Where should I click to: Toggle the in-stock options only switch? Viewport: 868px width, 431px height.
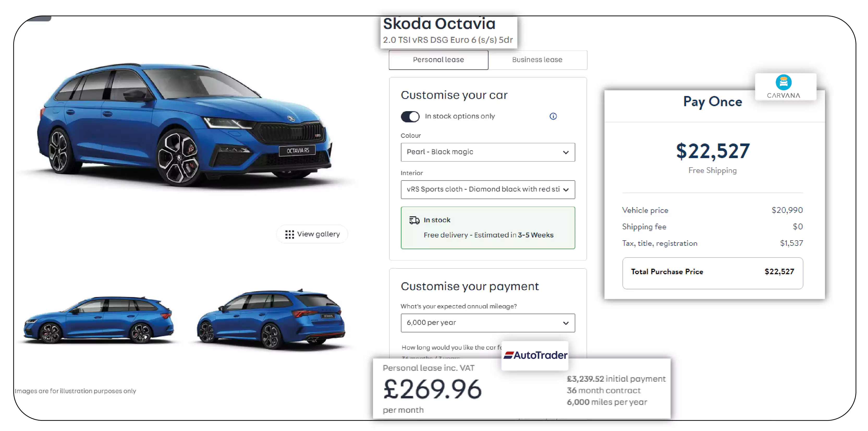410,116
